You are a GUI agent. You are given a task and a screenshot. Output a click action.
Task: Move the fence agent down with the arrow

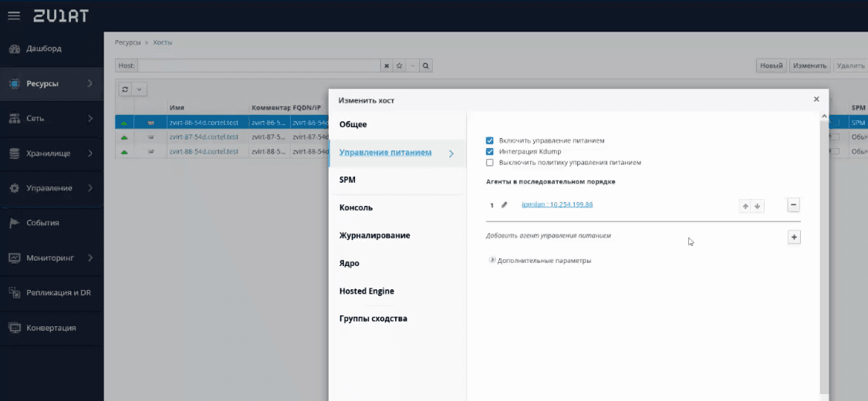tap(758, 206)
